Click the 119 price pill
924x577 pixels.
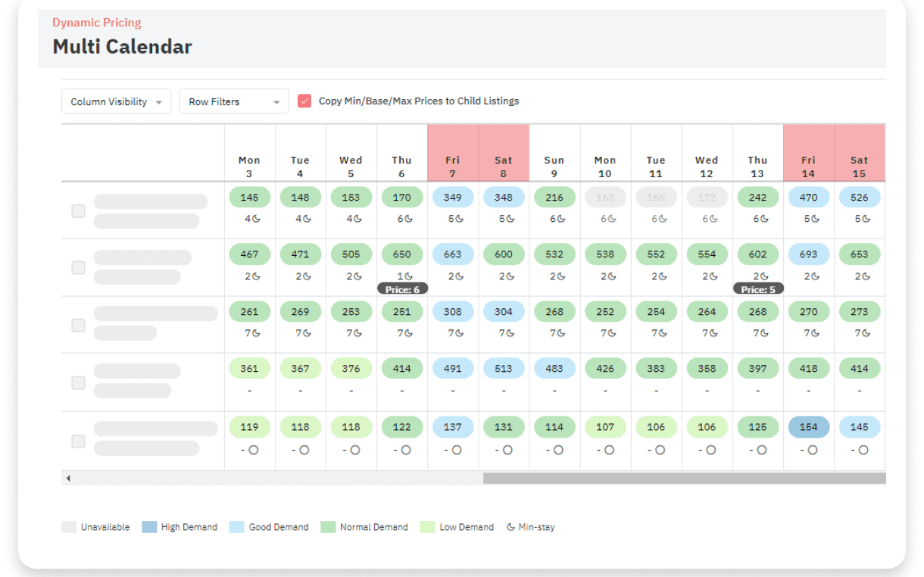tap(249, 427)
